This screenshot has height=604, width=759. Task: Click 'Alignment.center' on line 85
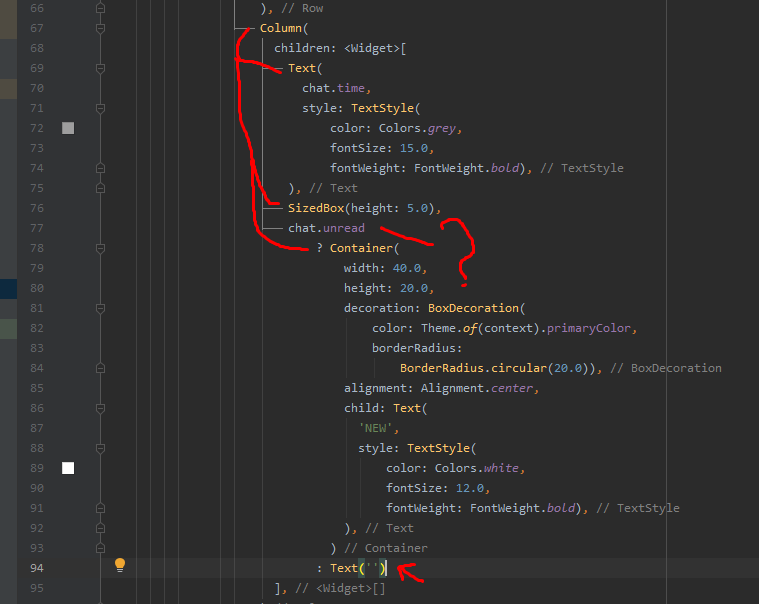tap(477, 388)
